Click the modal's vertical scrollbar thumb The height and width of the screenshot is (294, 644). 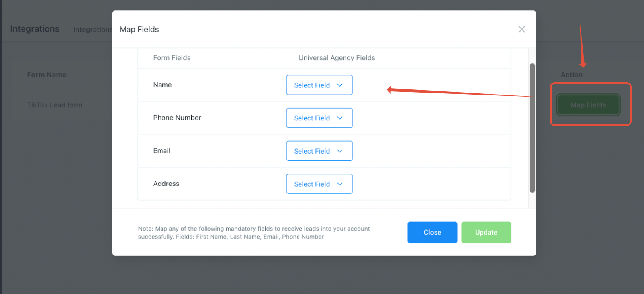(532, 128)
